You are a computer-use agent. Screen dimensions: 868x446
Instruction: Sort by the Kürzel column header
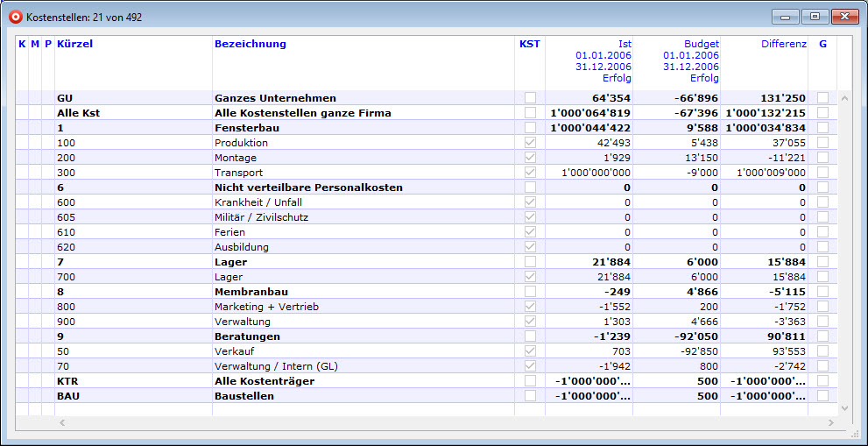[74, 44]
